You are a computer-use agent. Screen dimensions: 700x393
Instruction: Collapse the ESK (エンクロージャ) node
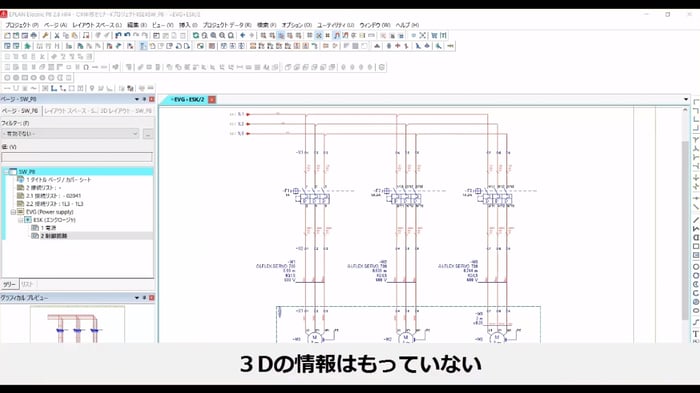click(20, 220)
